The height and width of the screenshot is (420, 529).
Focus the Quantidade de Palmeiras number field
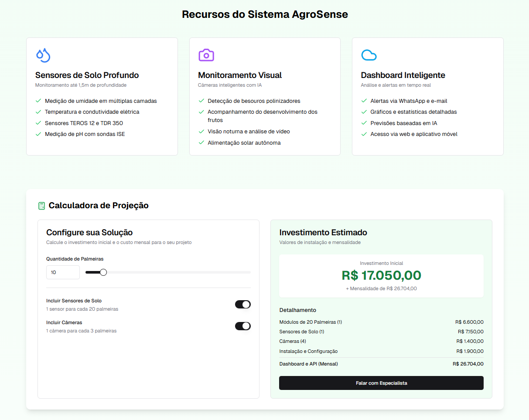tap(63, 272)
